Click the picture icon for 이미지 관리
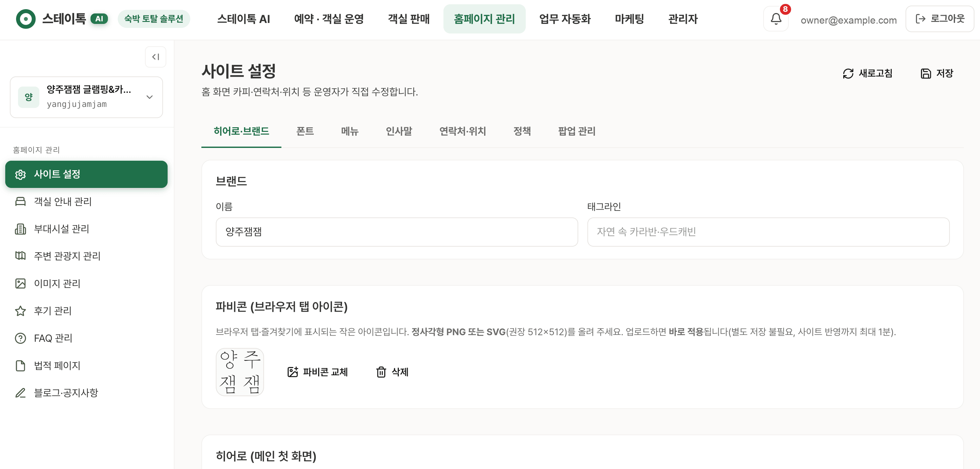Viewport: 980px width, 469px height. 20,283
